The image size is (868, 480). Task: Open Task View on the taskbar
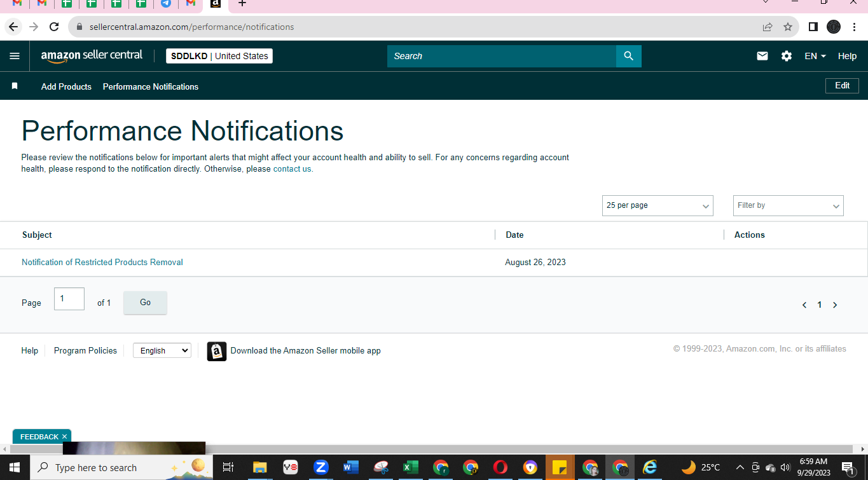(x=228, y=467)
